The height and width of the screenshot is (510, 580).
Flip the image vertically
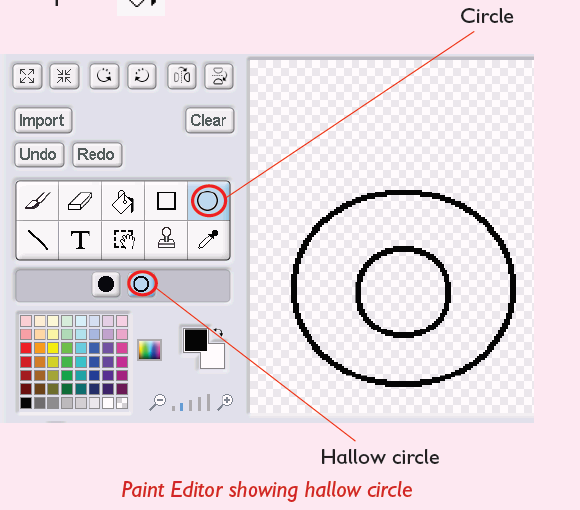coord(219,76)
